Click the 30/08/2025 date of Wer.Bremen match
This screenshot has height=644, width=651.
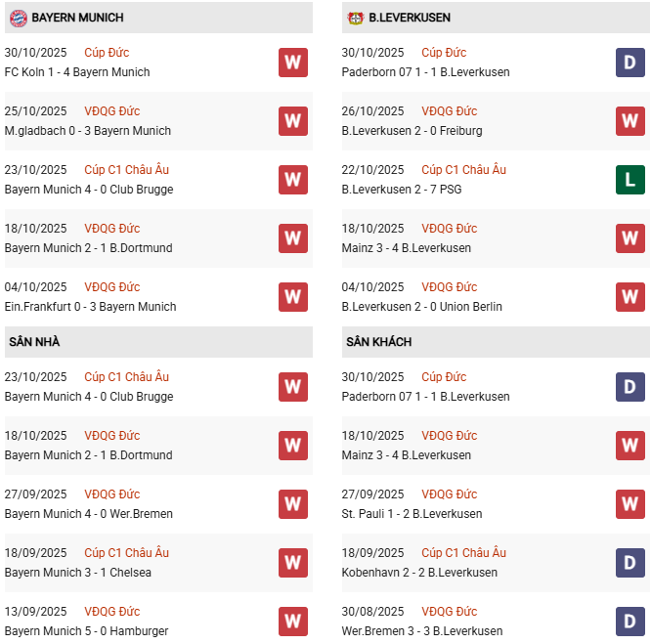(x=372, y=612)
